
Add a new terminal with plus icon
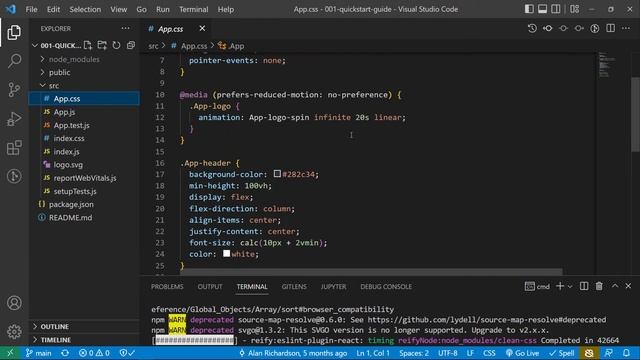(x=560, y=286)
